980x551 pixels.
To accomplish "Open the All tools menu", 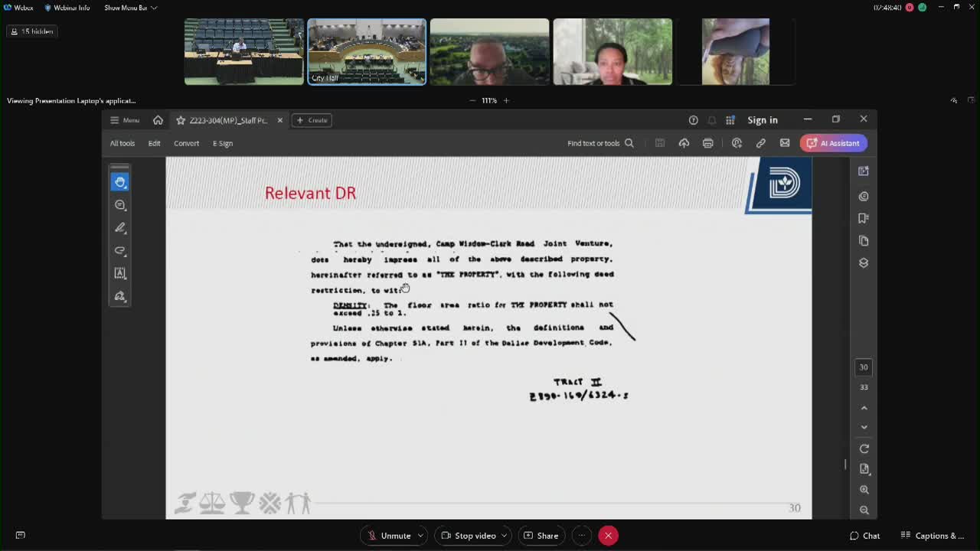I will coord(122,143).
